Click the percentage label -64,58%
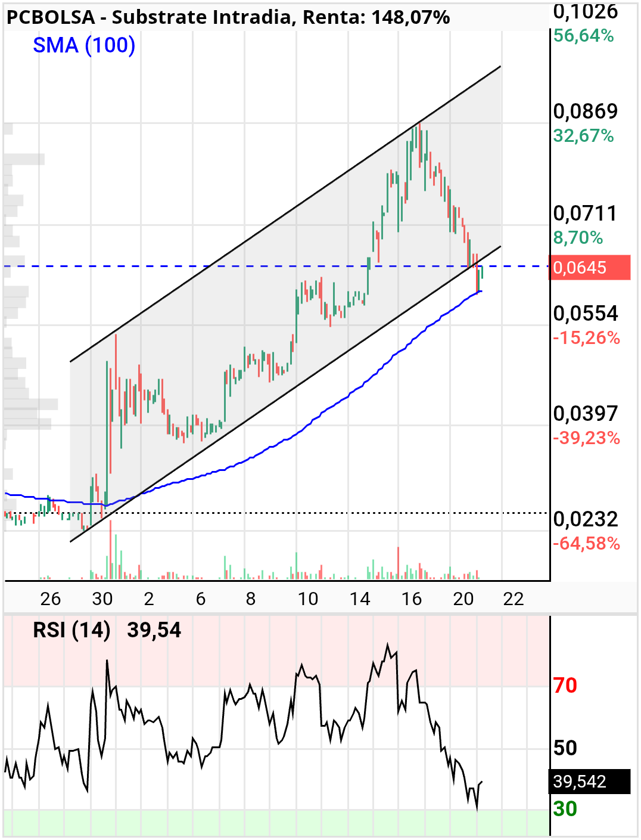This screenshot has width=641, height=840. tap(587, 544)
